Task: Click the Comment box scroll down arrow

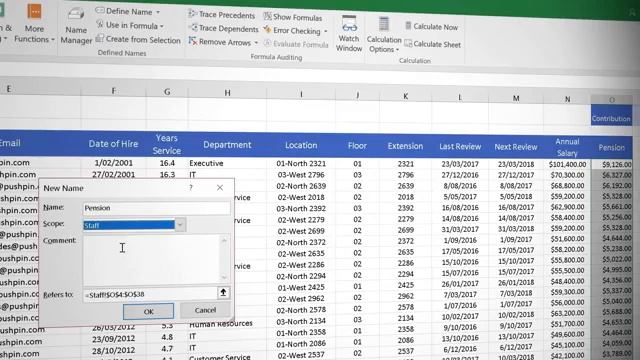Action: [224, 278]
